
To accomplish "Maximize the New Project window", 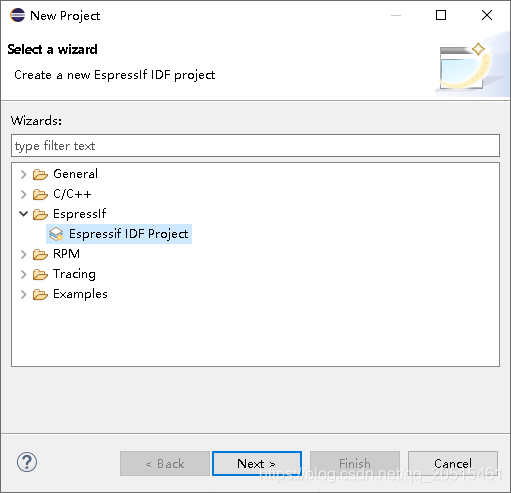I will [441, 15].
